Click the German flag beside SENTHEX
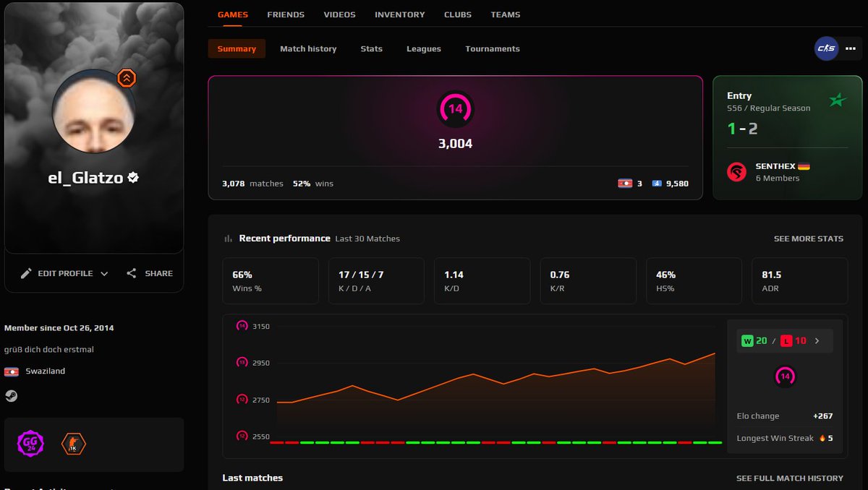The image size is (868, 490). (804, 166)
